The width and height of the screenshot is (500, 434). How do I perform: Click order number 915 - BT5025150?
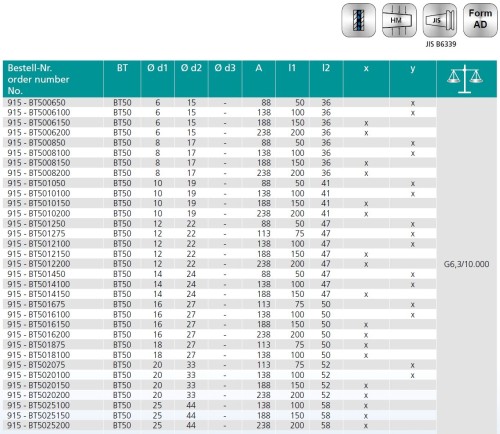click(x=39, y=416)
